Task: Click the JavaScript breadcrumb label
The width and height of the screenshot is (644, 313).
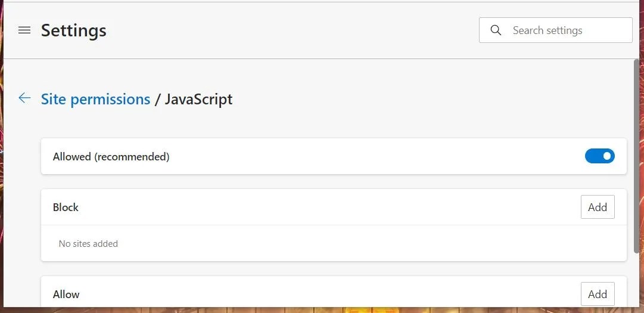Action: pyautogui.click(x=198, y=99)
